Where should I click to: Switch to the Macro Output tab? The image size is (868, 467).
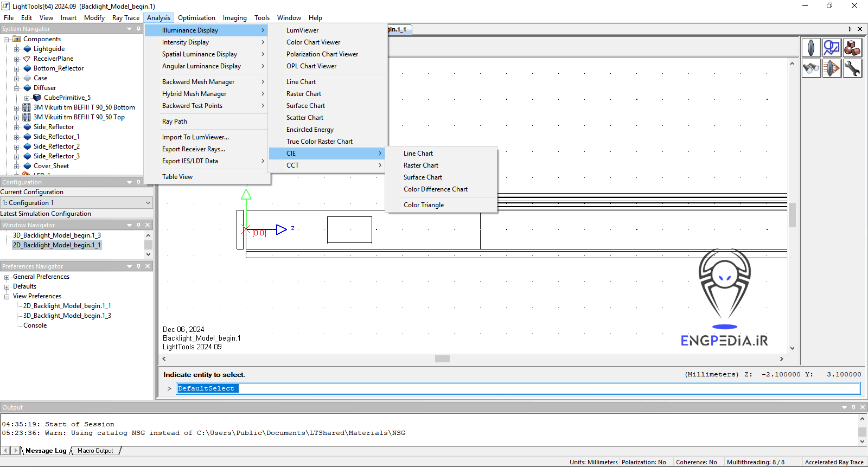95,451
